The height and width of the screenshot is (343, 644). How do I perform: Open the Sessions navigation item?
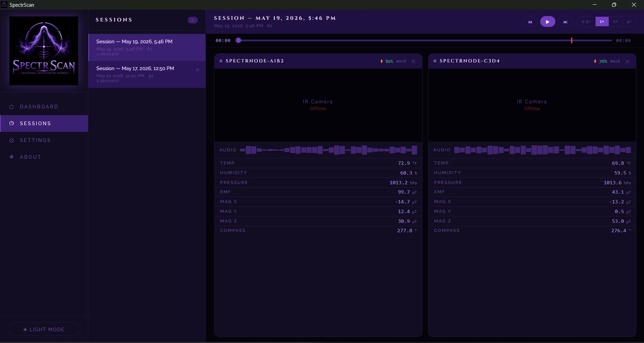click(x=44, y=124)
